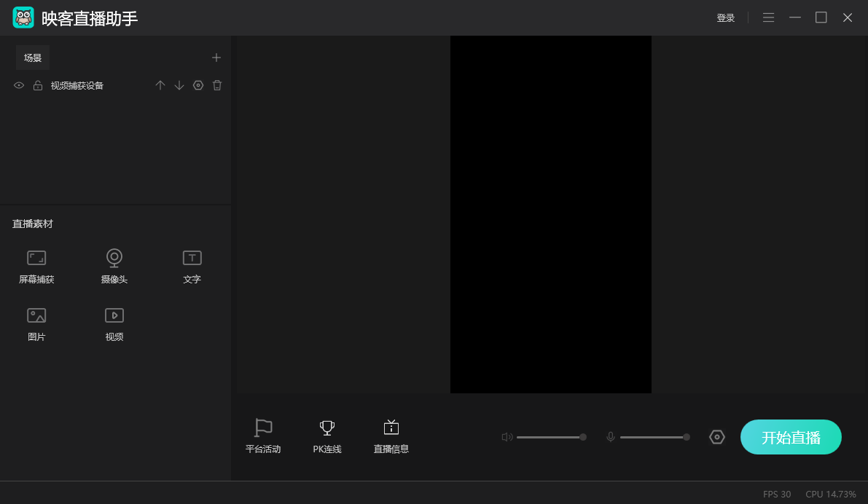The width and height of the screenshot is (868, 504).
Task: Add a 视频 video source
Action: click(114, 323)
